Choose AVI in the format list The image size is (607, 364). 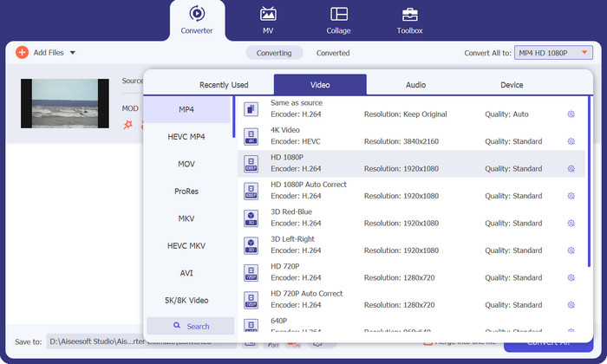coord(186,273)
